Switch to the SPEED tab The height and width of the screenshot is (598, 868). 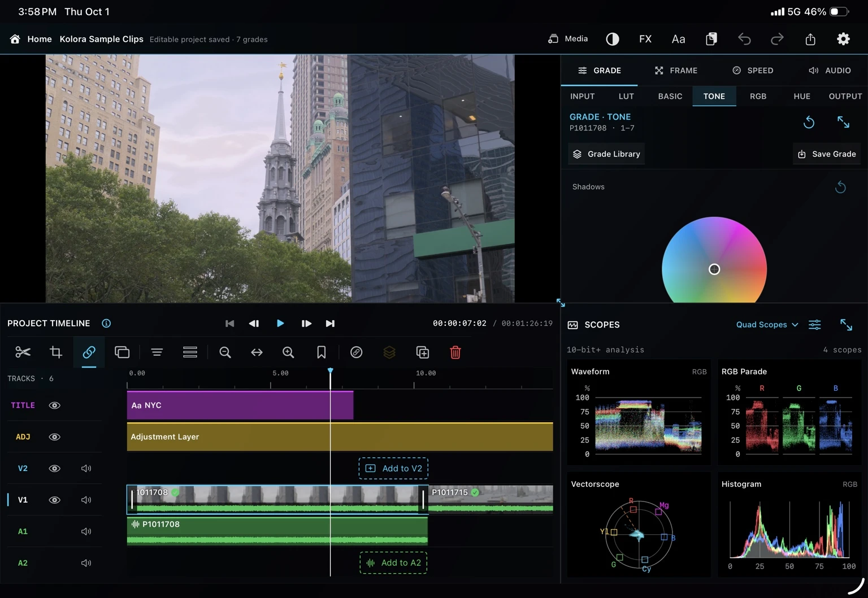[753, 71]
